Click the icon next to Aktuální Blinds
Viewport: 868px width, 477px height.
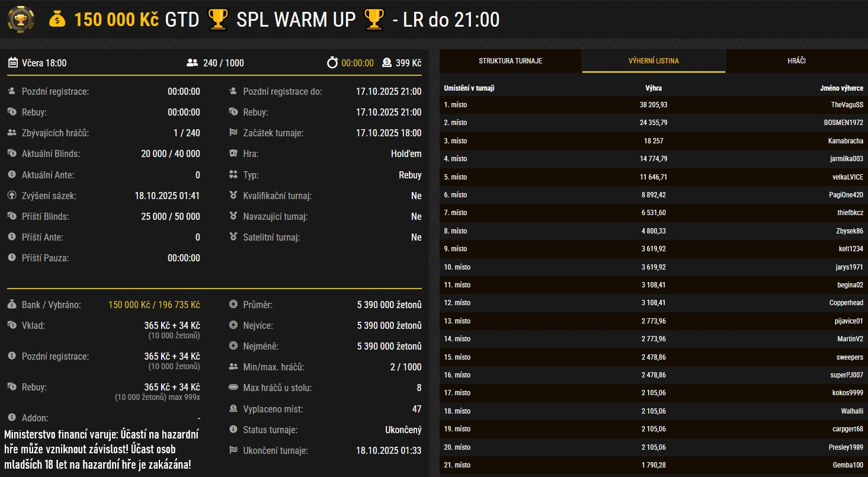tap(12, 153)
